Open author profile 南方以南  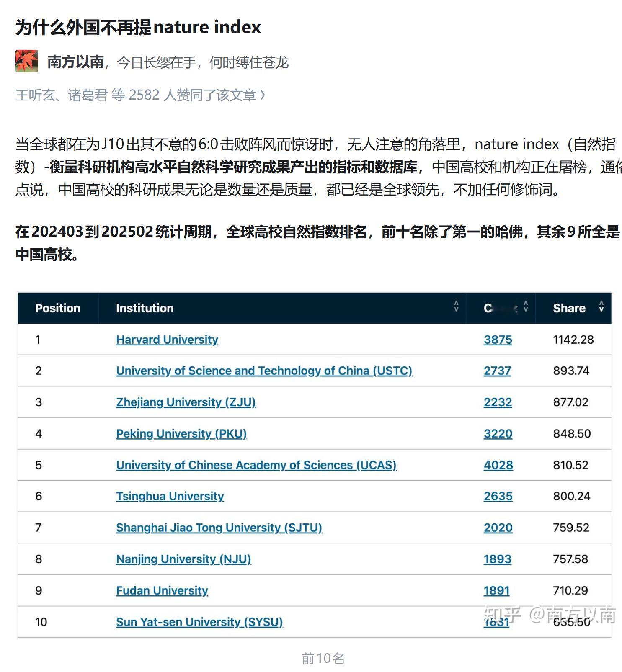click(x=75, y=62)
